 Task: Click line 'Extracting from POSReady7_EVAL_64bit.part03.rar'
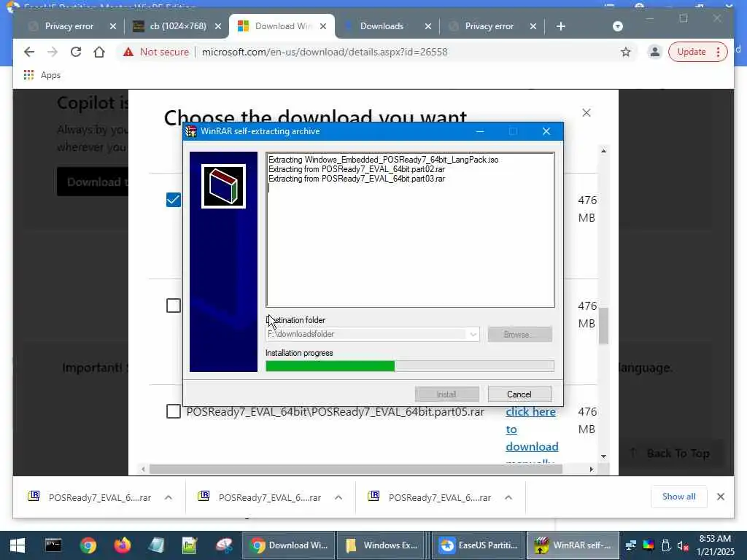tap(357, 179)
